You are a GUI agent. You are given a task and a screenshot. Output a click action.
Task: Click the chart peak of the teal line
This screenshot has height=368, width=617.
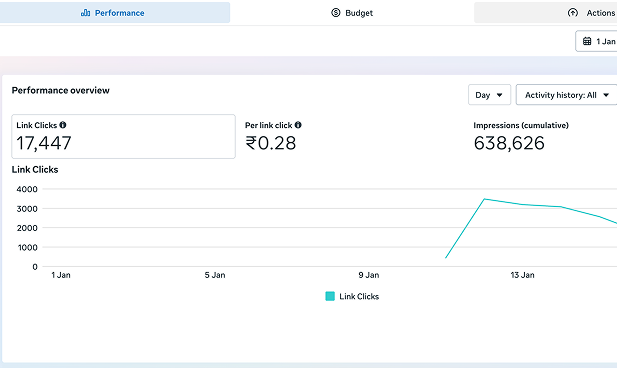(484, 199)
